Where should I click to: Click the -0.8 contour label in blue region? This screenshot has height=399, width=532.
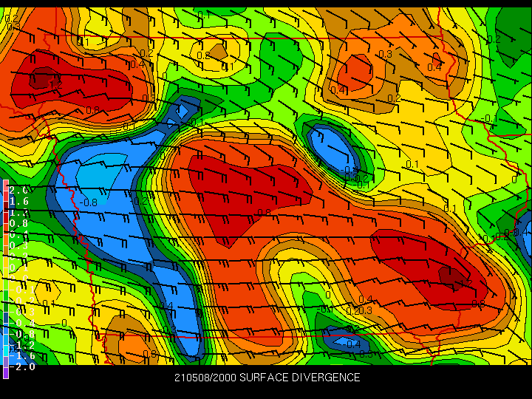[89, 202]
